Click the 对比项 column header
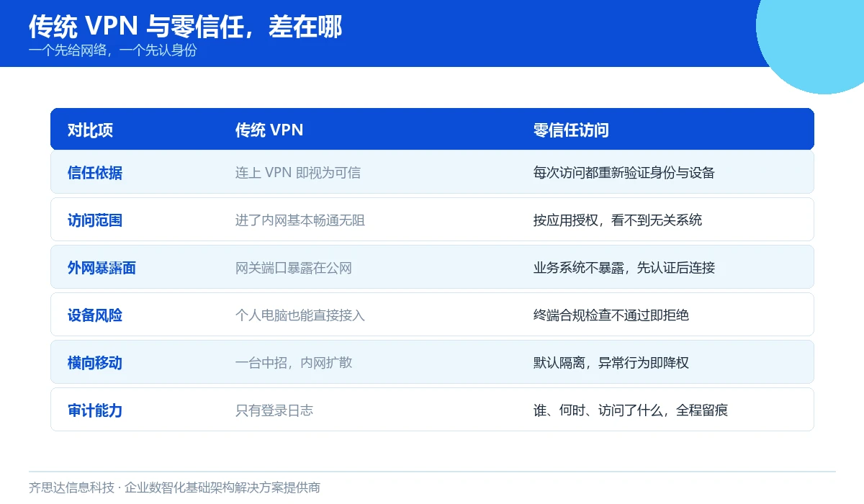Image resolution: width=864 pixels, height=504 pixels. (91, 130)
